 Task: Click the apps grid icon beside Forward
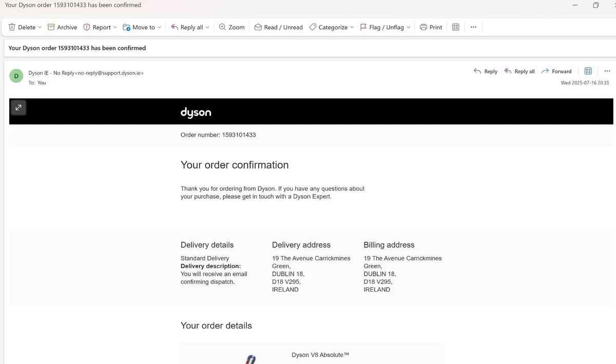(x=588, y=71)
